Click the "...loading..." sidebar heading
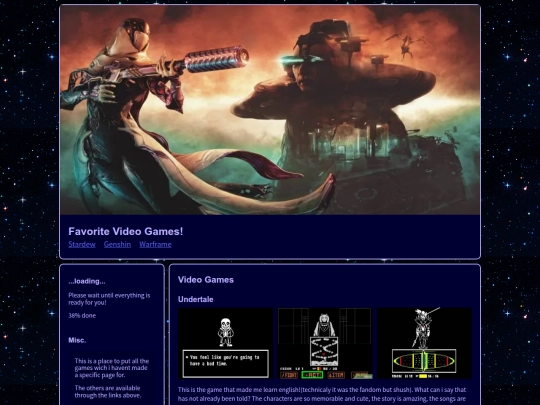This screenshot has width=540, height=405. [87, 281]
